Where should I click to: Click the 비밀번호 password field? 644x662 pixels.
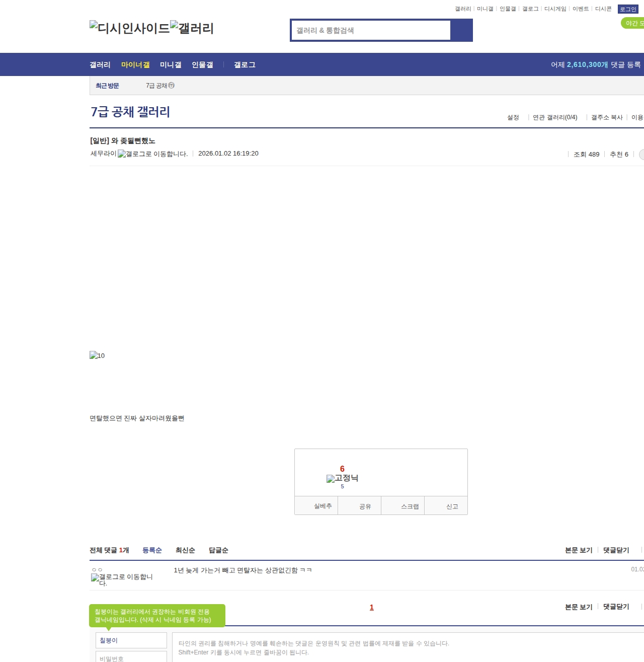coord(131,657)
